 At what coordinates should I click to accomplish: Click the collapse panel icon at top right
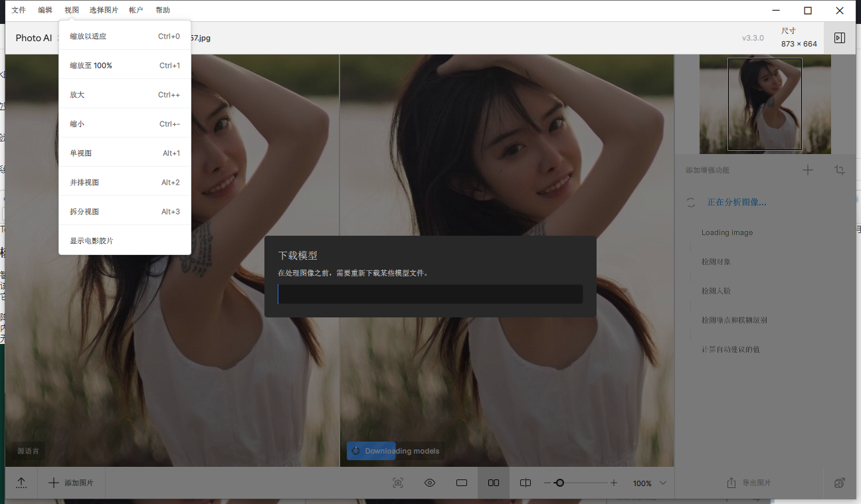click(839, 38)
